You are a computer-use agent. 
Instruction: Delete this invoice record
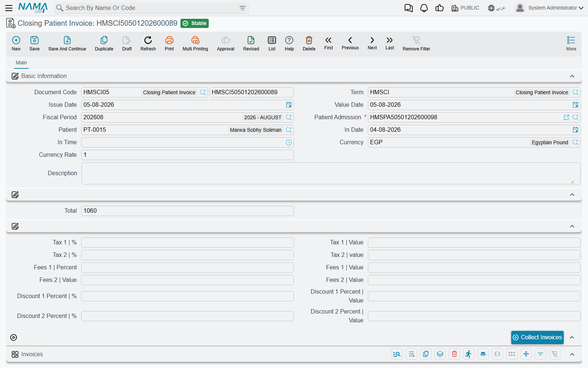[309, 40]
